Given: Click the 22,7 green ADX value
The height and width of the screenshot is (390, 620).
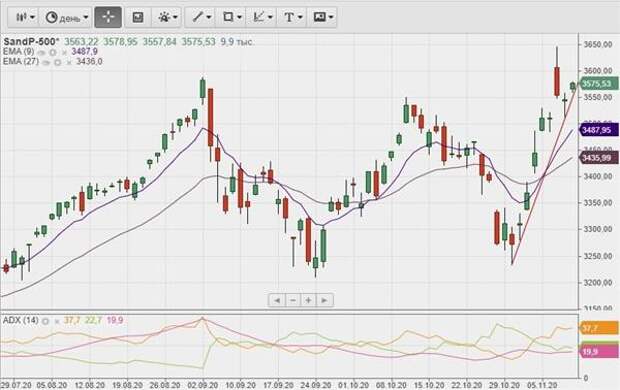Looking at the screenshot, I should 93,320.
